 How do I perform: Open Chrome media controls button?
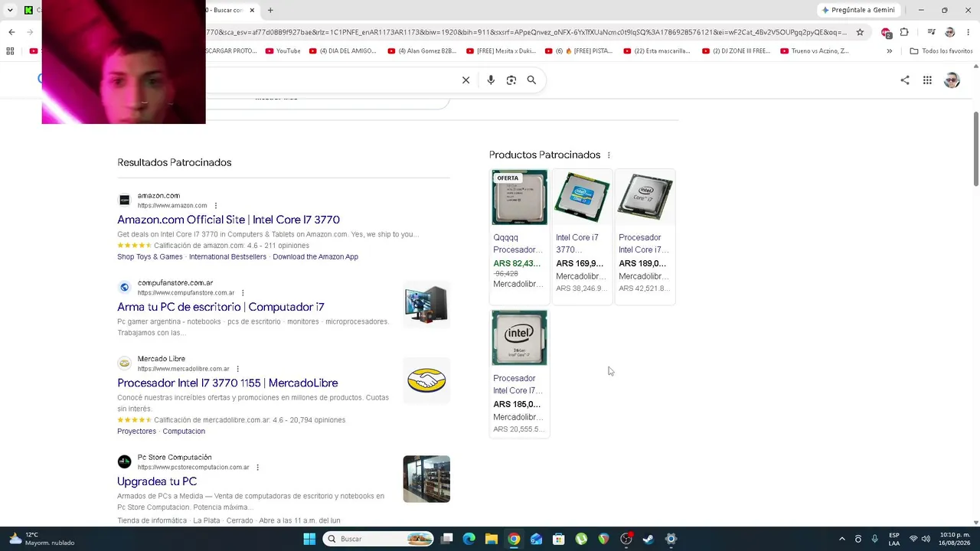[x=931, y=32]
